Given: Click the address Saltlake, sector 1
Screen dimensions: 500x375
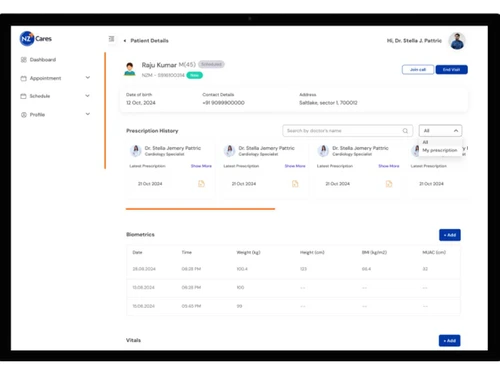Looking at the screenshot, I should click(328, 103).
